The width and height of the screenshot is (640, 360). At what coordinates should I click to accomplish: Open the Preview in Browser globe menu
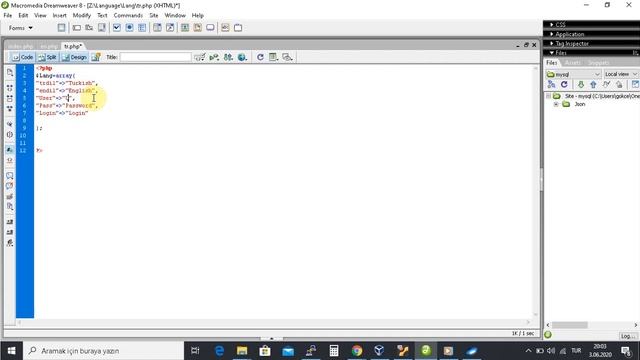click(x=242, y=57)
